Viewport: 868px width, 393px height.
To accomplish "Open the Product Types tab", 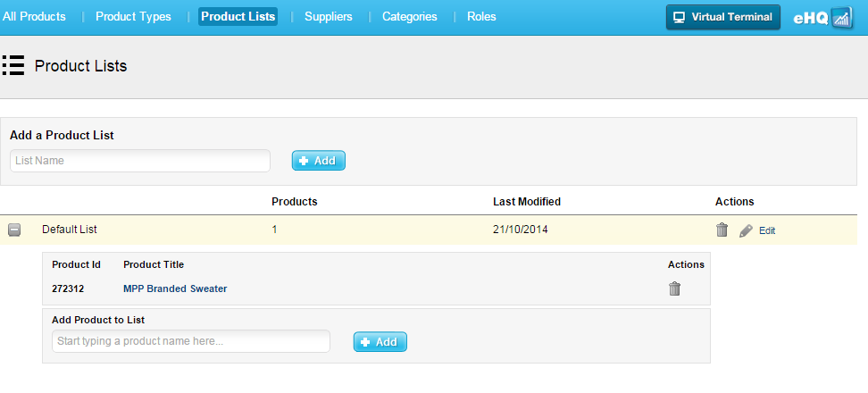I will [x=133, y=17].
